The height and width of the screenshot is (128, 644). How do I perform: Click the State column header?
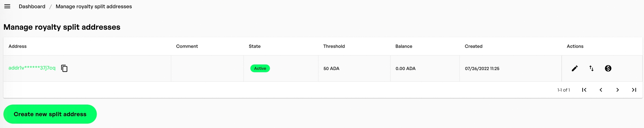[254, 46]
